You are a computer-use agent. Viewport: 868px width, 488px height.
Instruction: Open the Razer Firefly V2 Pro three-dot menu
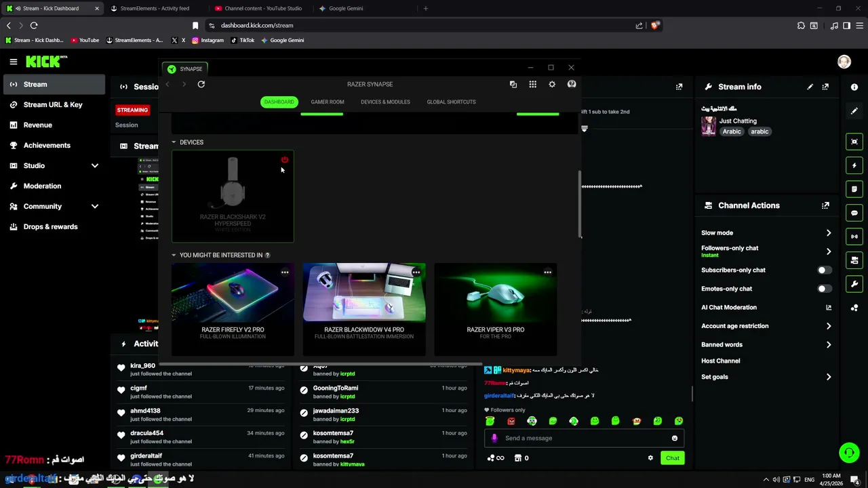point(285,272)
